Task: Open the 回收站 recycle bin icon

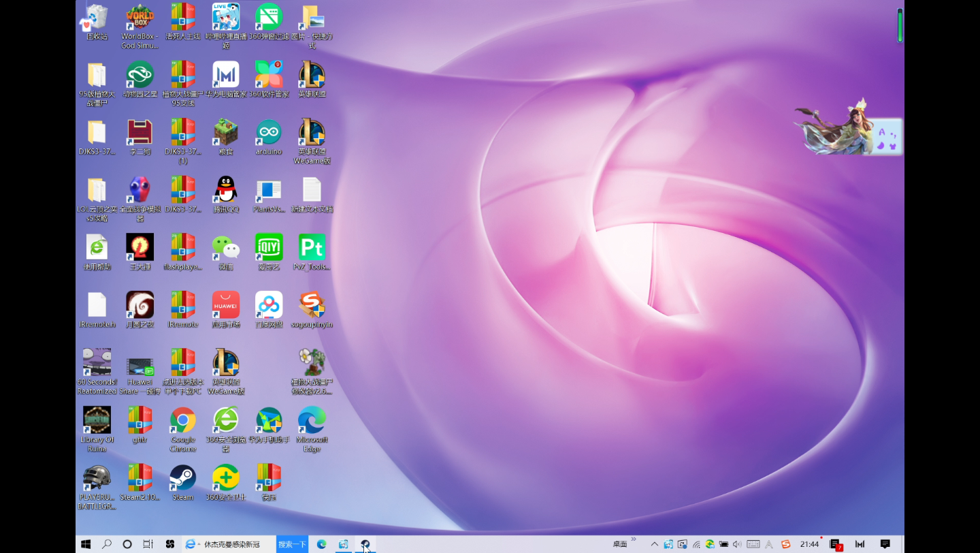Action: (x=97, y=22)
